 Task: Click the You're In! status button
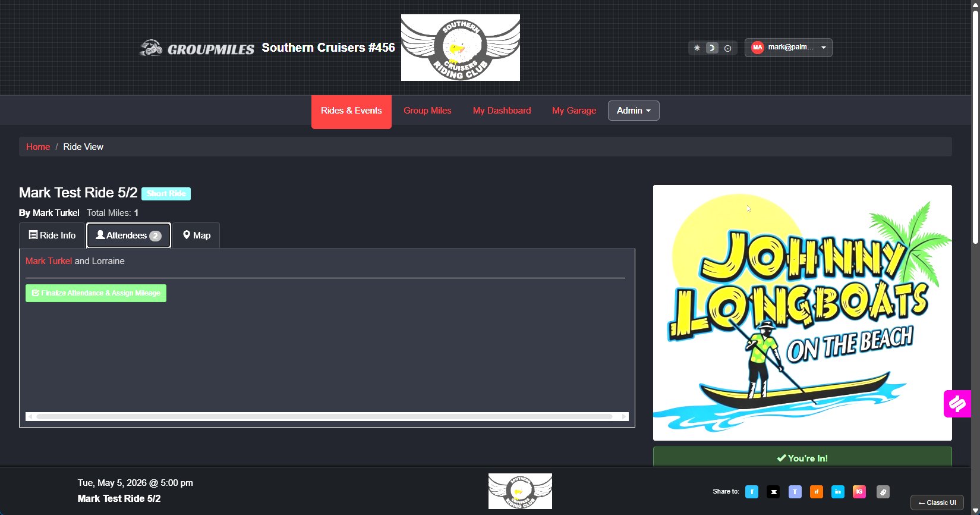802,457
